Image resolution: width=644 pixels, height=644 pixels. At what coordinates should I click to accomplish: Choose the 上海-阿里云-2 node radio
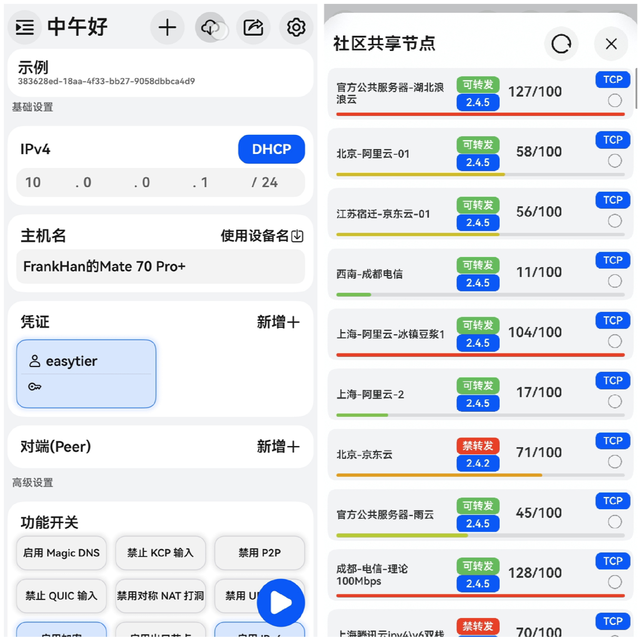[x=615, y=401]
